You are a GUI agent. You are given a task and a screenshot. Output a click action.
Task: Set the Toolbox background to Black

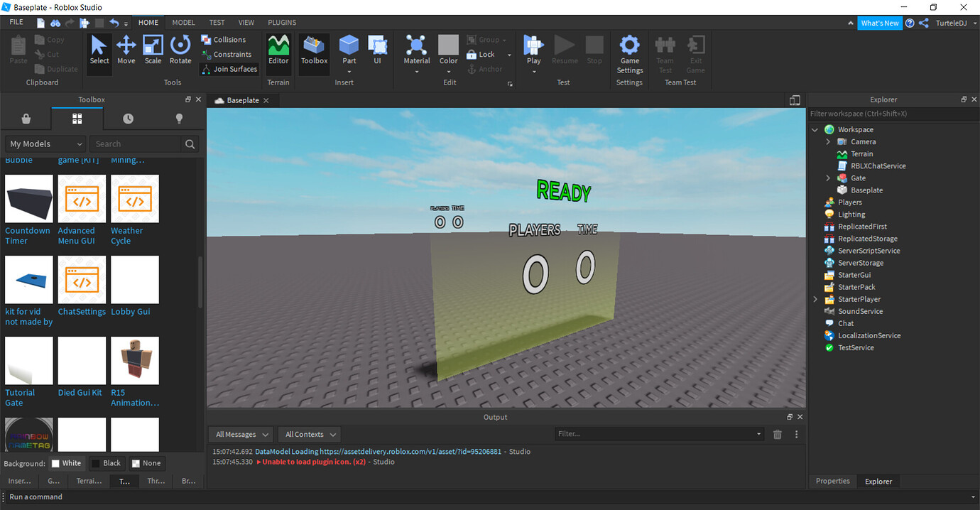(x=107, y=462)
